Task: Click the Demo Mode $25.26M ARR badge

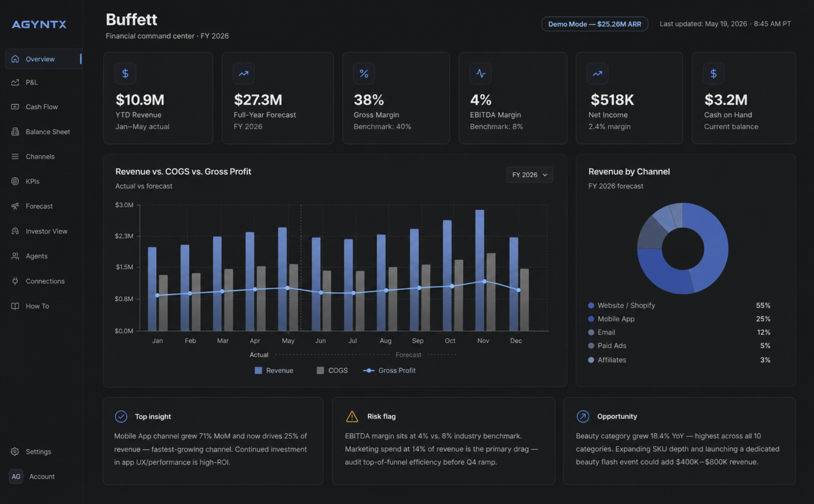Action: pyautogui.click(x=594, y=24)
